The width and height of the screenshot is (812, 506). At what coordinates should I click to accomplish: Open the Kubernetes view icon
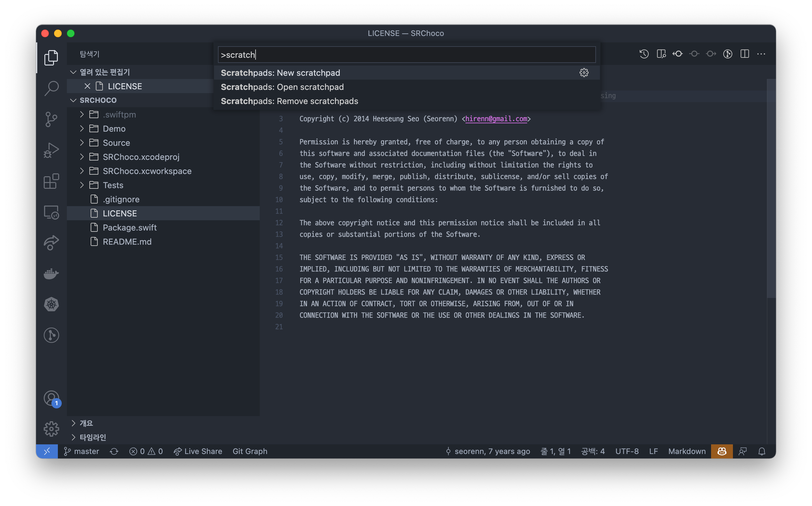point(51,304)
